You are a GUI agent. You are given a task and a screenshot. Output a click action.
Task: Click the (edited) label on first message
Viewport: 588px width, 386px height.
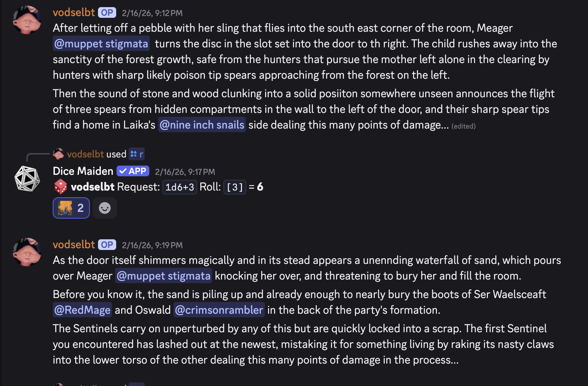pyautogui.click(x=463, y=126)
